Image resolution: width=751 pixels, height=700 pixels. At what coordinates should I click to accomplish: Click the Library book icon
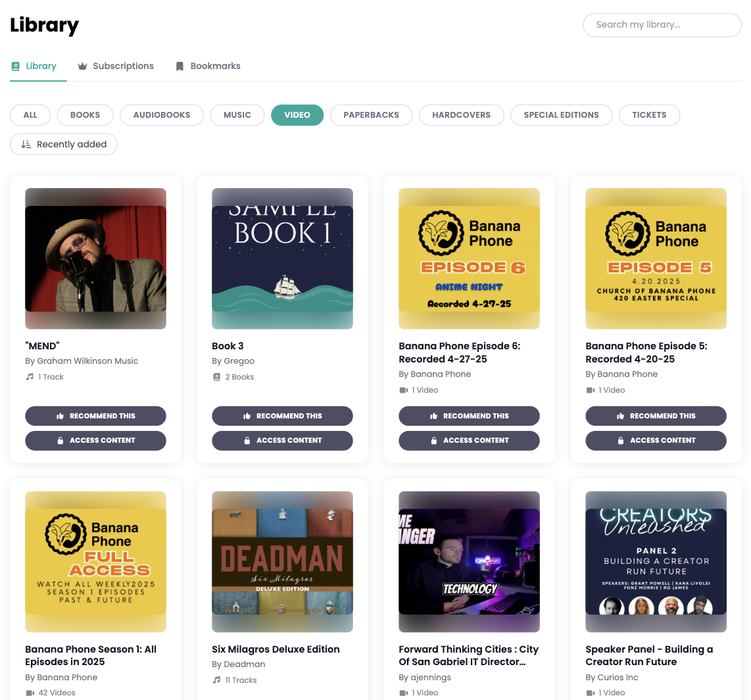[15, 66]
